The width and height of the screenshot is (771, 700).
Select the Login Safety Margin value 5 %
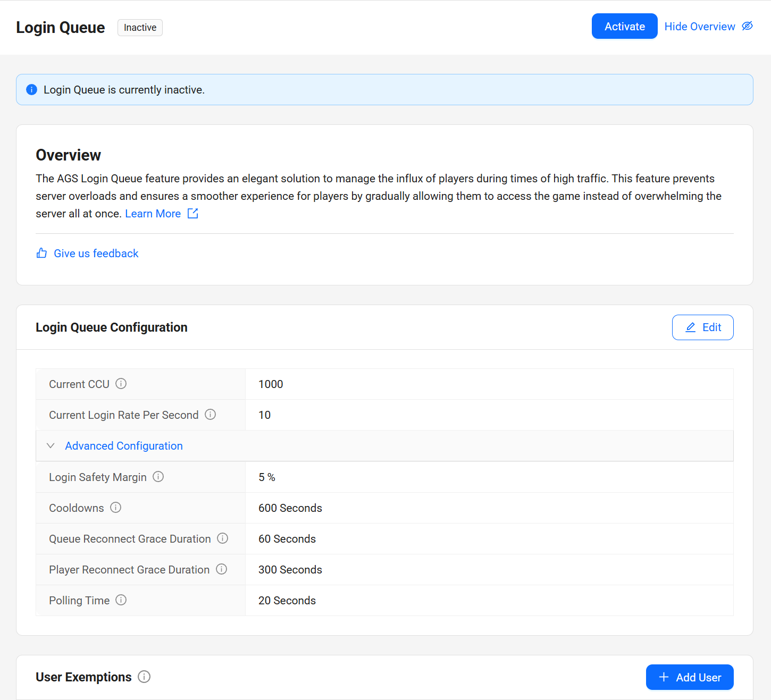click(x=267, y=477)
